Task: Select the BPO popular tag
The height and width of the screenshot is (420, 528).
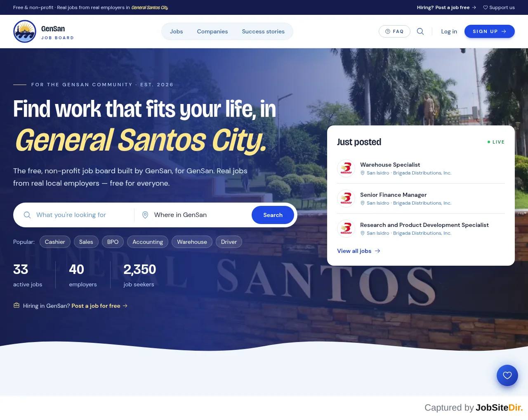Action: point(113,242)
